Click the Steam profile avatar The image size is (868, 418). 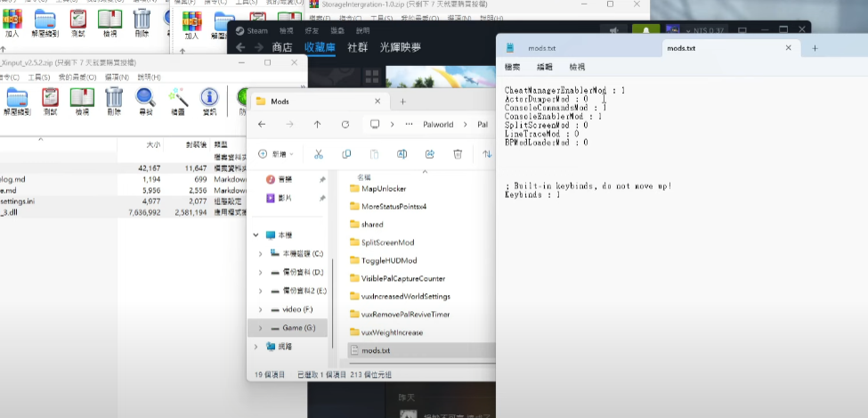click(x=672, y=30)
